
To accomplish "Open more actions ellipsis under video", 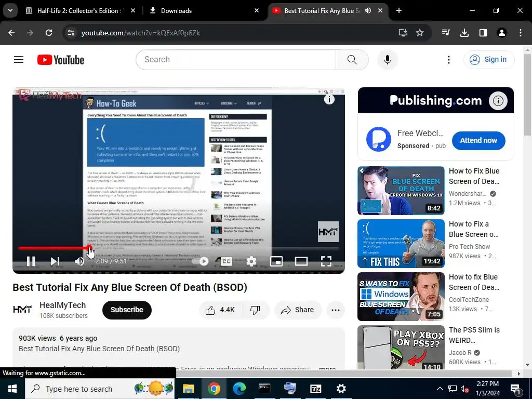I will 336,310.
